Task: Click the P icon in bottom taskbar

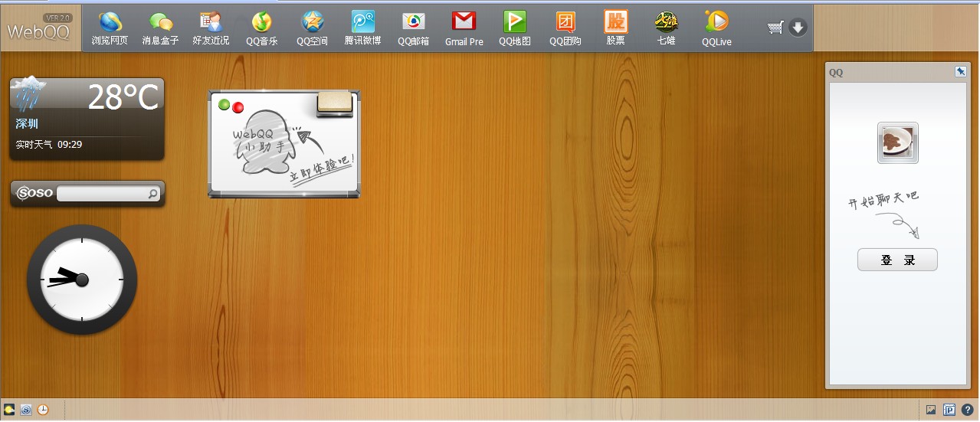Action: pyautogui.click(x=949, y=410)
